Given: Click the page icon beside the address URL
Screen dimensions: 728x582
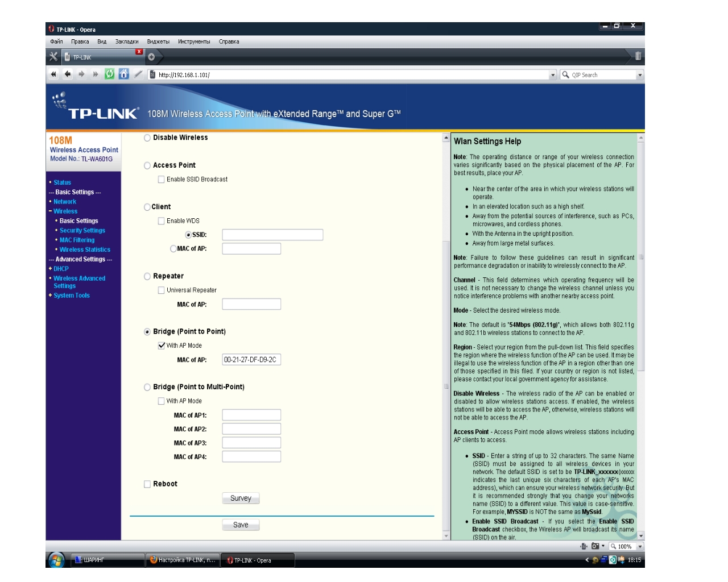Looking at the screenshot, I should coord(152,74).
